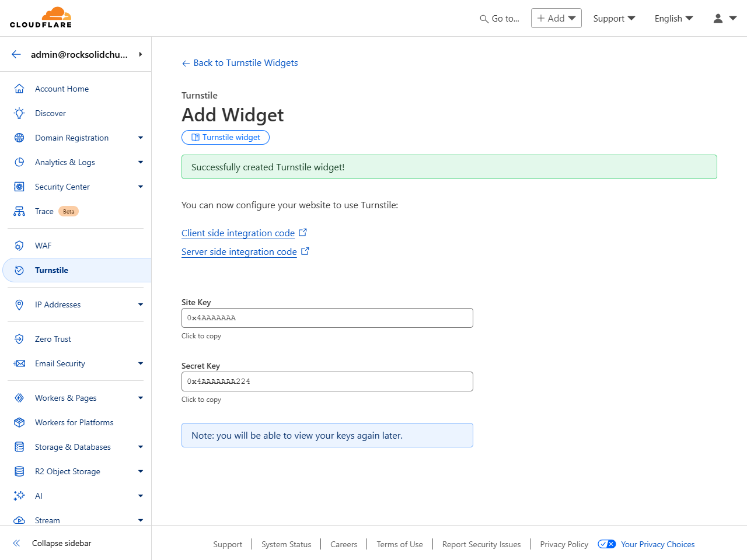747x560 pixels.
Task: Click the Trace network icon
Action: [19, 211]
